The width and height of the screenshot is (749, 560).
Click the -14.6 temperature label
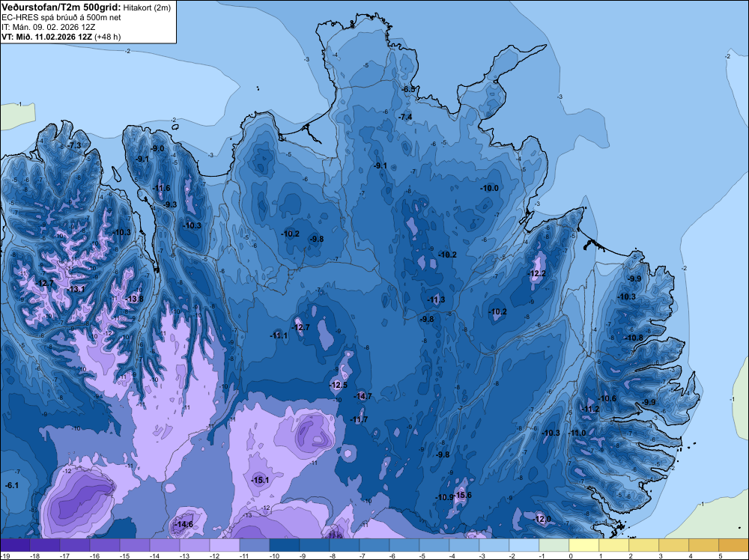click(184, 524)
